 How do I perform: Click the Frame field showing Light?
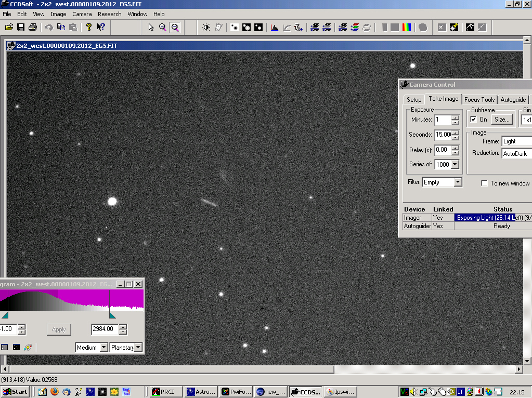coord(516,141)
